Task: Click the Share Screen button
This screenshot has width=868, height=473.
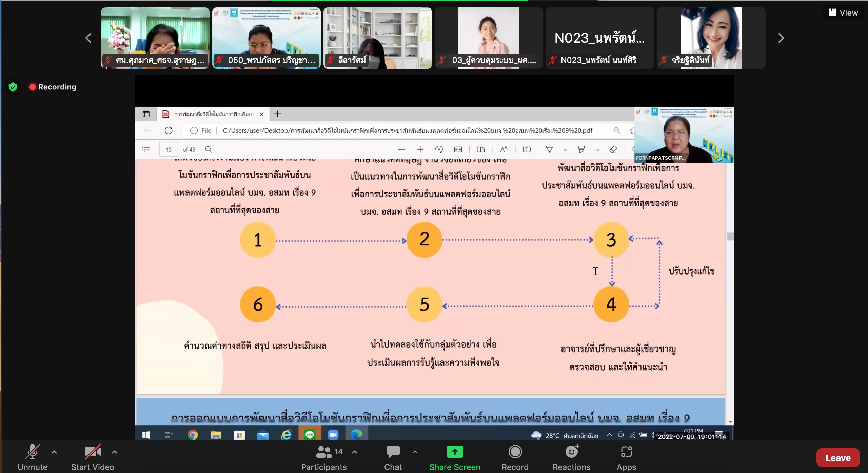Action: [454, 457]
